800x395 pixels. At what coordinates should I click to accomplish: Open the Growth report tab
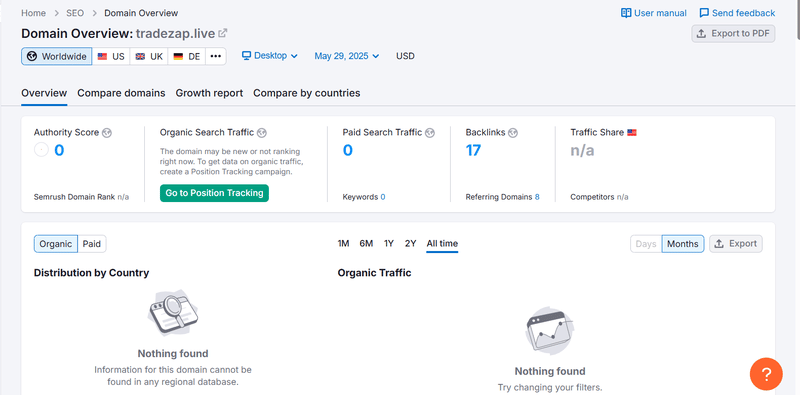pos(209,93)
